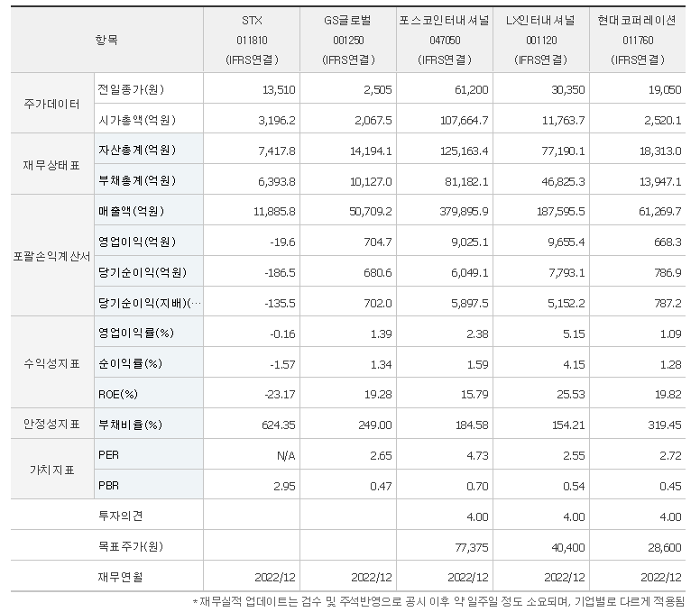Image resolution: width=700 pixels, height=612 pixels.
Task: Click the 현대코퍼레이션 011760 column header
Action: [x=638, y=40]
